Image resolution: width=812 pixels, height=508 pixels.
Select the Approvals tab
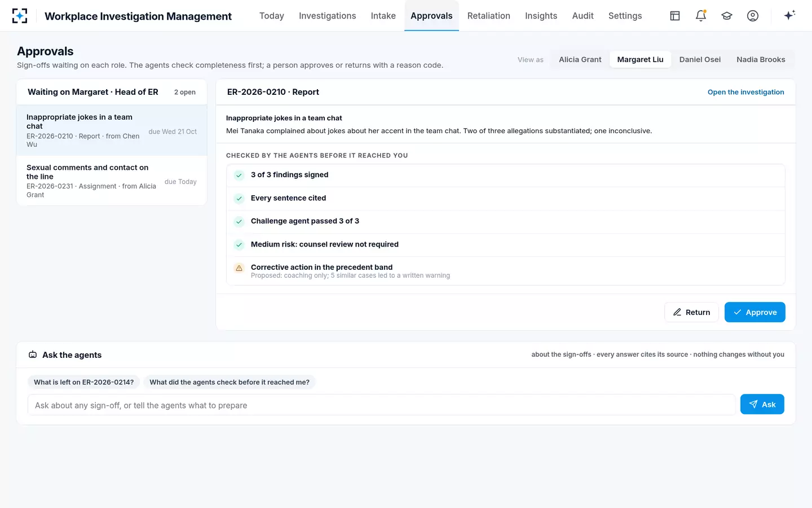tap(431, 16)
